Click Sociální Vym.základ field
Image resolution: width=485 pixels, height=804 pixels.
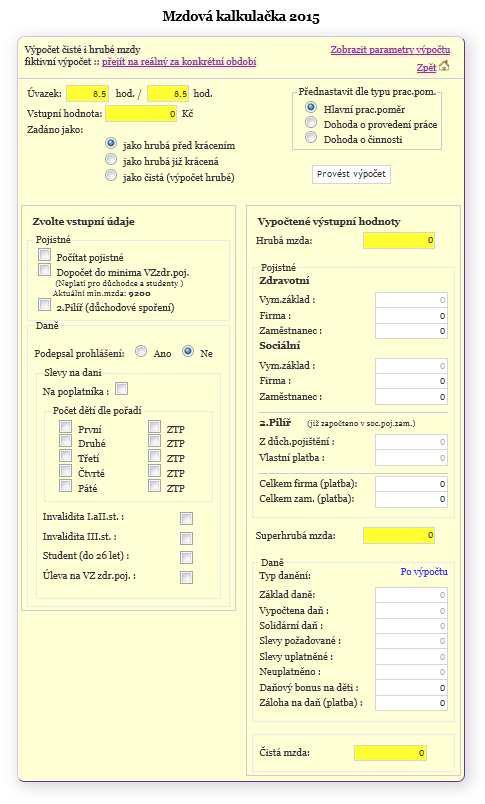coord(411,366)
